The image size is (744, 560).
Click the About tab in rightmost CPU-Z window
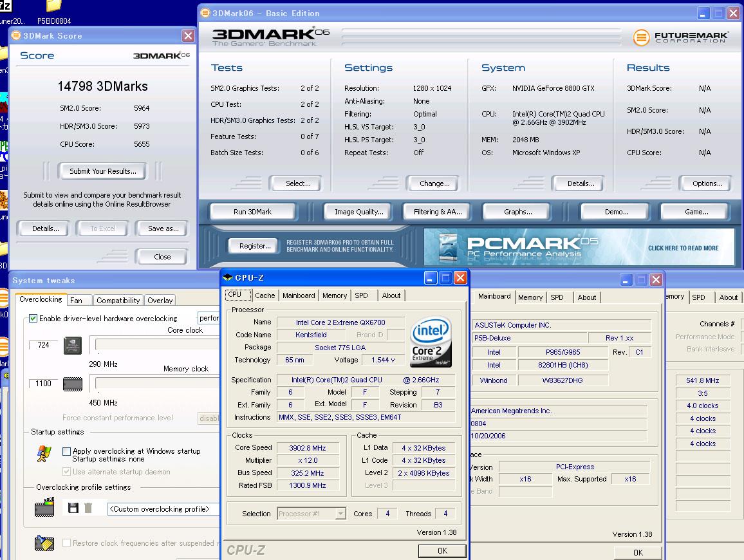tap(728, 297)
